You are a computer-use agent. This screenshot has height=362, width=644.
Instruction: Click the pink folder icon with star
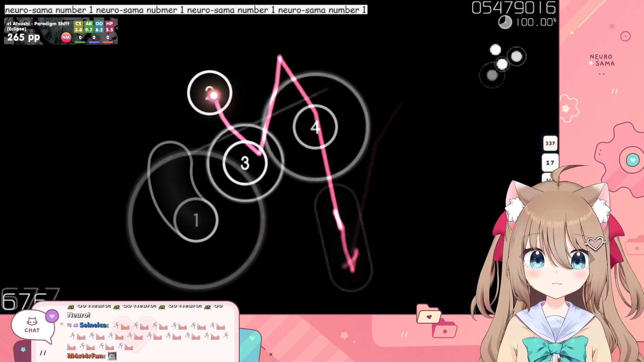[x=445, y=329]
